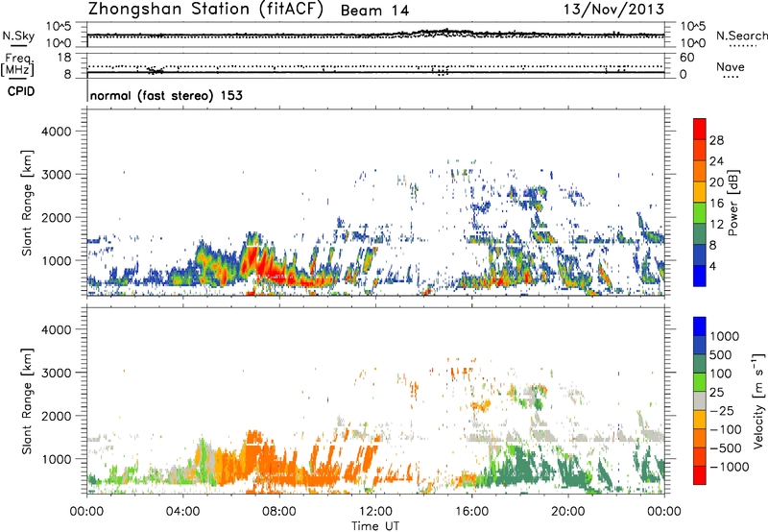The width and height of the screenshot is (768, 532).
Task: Click the date 13/Nov/2013
Action: 613,9
